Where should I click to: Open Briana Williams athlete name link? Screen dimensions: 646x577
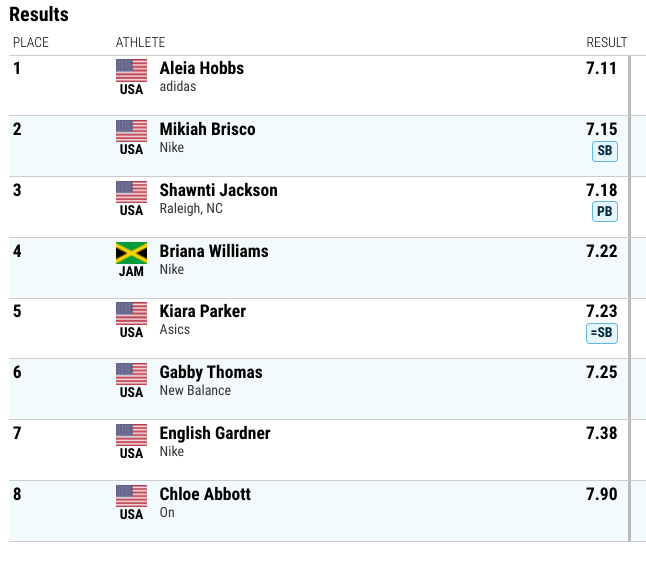pos(214,251)
